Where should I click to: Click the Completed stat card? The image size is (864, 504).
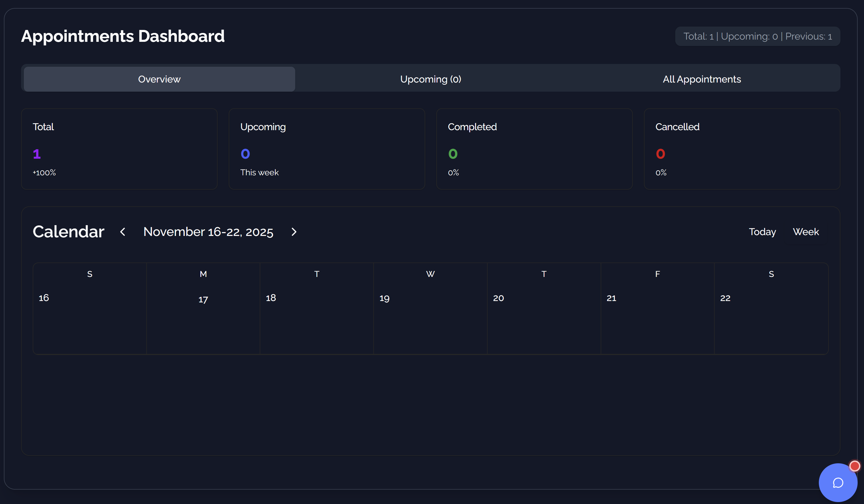click(x=534, y=149)
